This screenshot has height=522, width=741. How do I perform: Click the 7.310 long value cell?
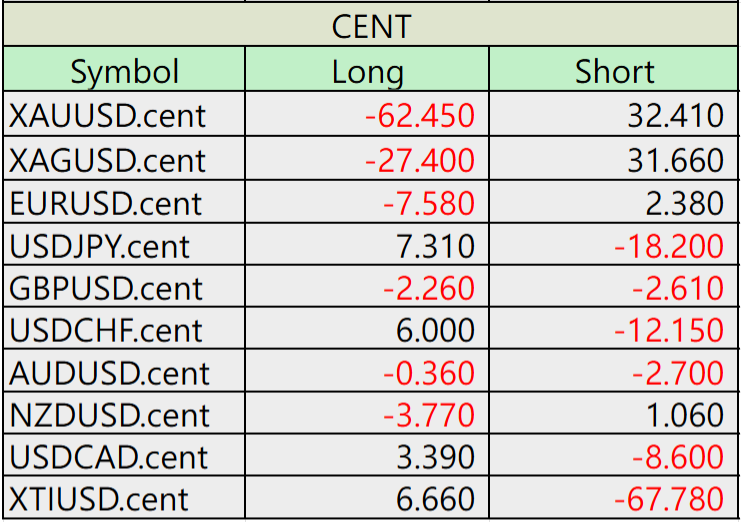click(x=367, y=244)
